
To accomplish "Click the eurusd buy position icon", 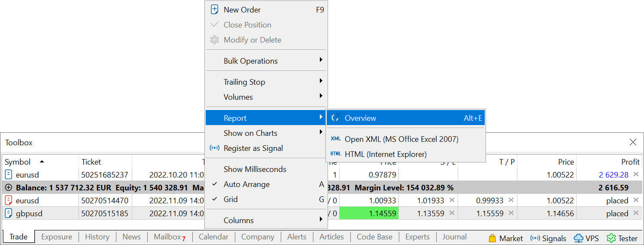I will tap(9, 175).
